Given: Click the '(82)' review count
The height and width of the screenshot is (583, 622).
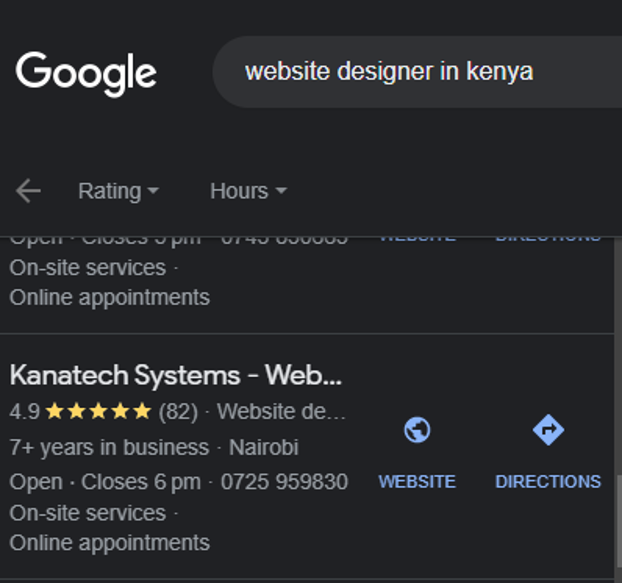Looking at the screenshot, I should (x=178, y=412).
